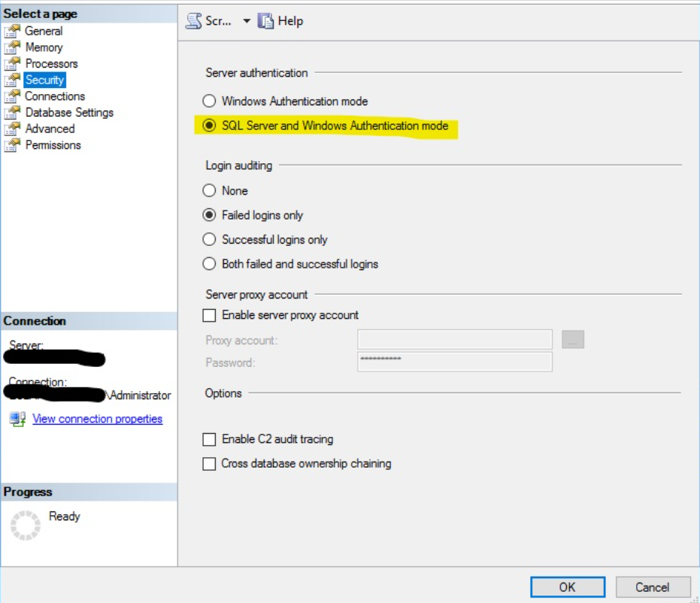
Task: Choose Failed logins only auditing
Action: (209, 215)
